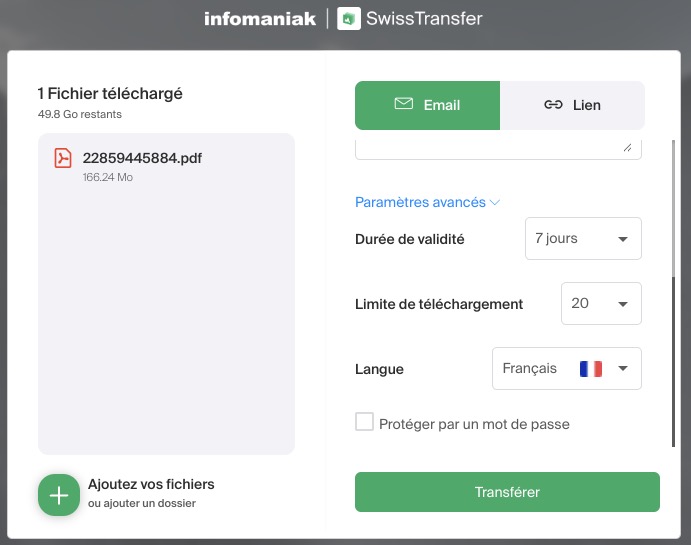Screen dimensions: 691x545
Task: Click the SwissTransfer logo icon
Action: pos(349,19)
